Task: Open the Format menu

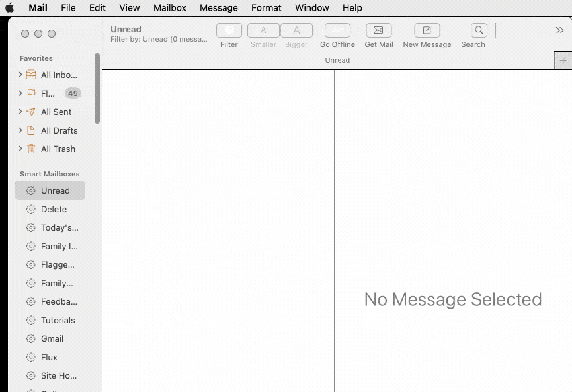Action: pyautogui.click(x=266, y=8)
